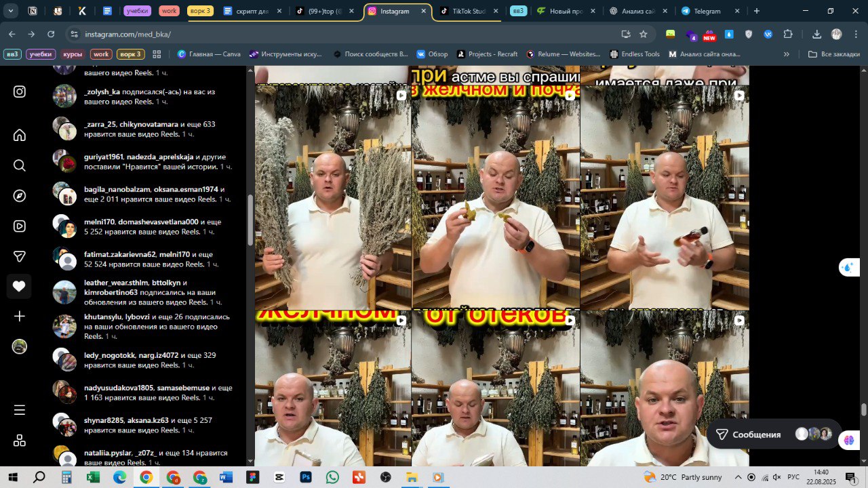This screenshot has height=488, width=868.
Task: Switch to the "Анализ сай" tab
Action: click(x=637, y=11)
